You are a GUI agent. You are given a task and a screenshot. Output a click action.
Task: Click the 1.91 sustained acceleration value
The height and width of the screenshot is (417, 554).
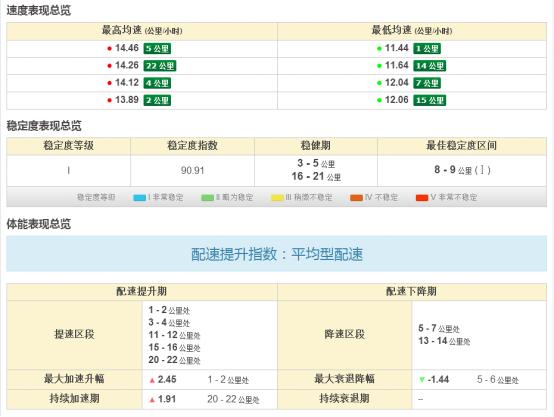click(x=167, y=400)
